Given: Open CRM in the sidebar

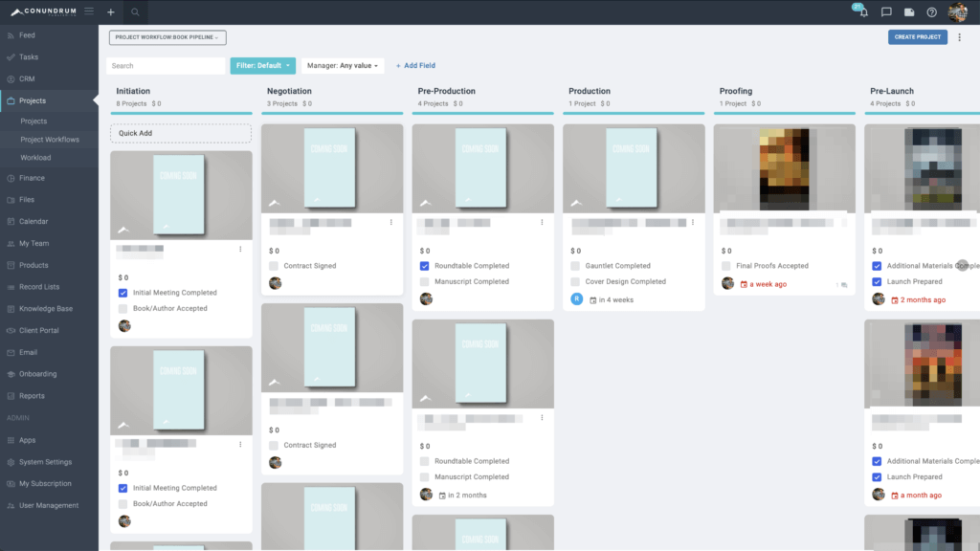Looking at the screenshot, I should (27, 78).
